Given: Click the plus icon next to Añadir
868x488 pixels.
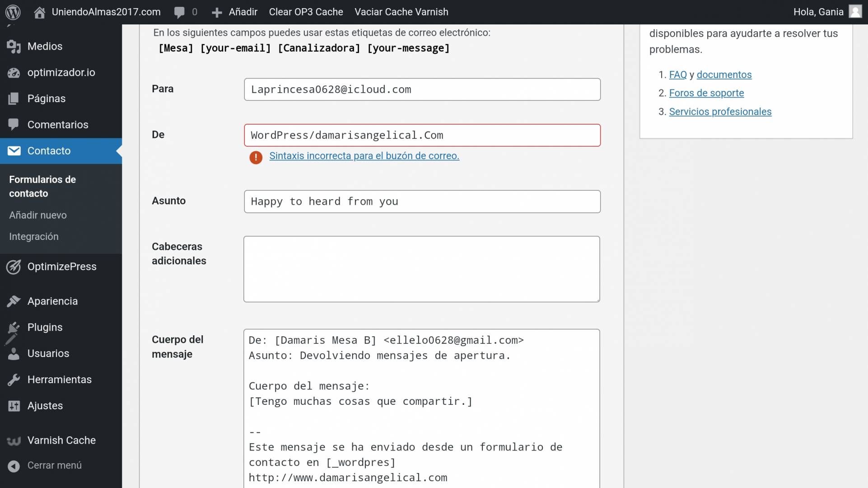Looking at the screenshot, I should [x=217, y=13].
